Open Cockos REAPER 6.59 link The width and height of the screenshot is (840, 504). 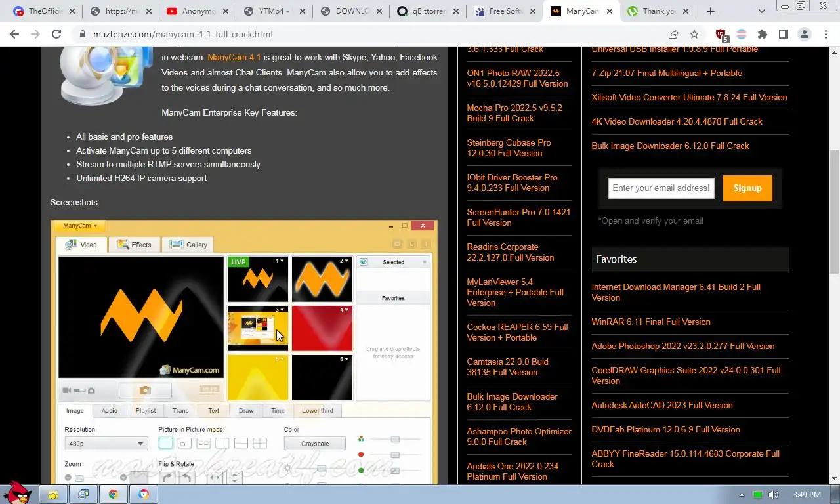[517, 332]
